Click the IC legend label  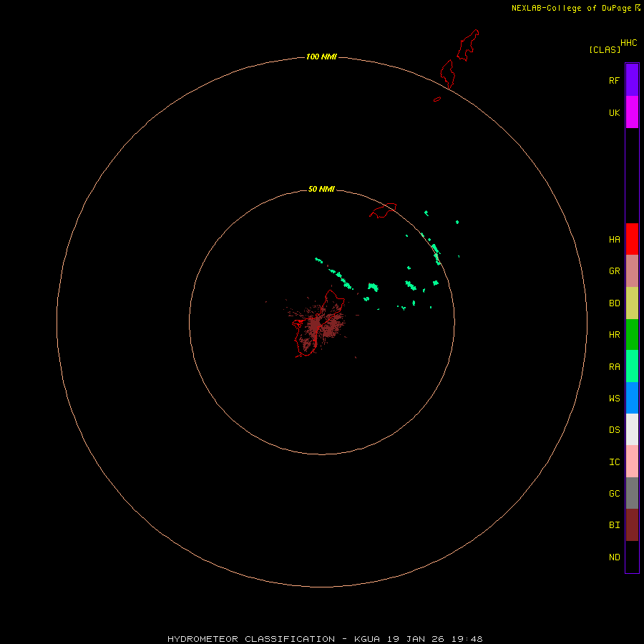click(x=614, y=462)
